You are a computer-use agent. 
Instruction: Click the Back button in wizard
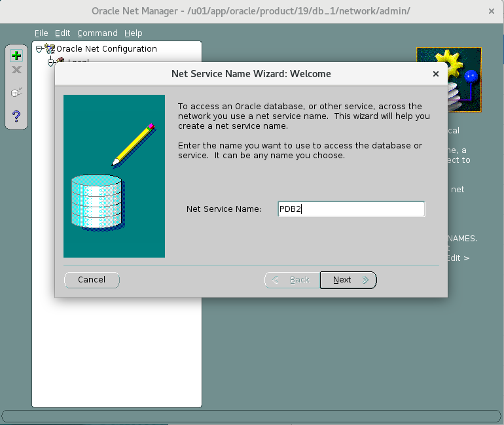(x=292, y=280)
